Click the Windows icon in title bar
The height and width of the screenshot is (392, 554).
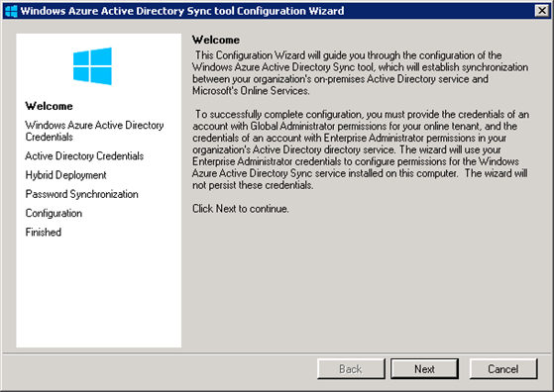click(x=11, y=11)
